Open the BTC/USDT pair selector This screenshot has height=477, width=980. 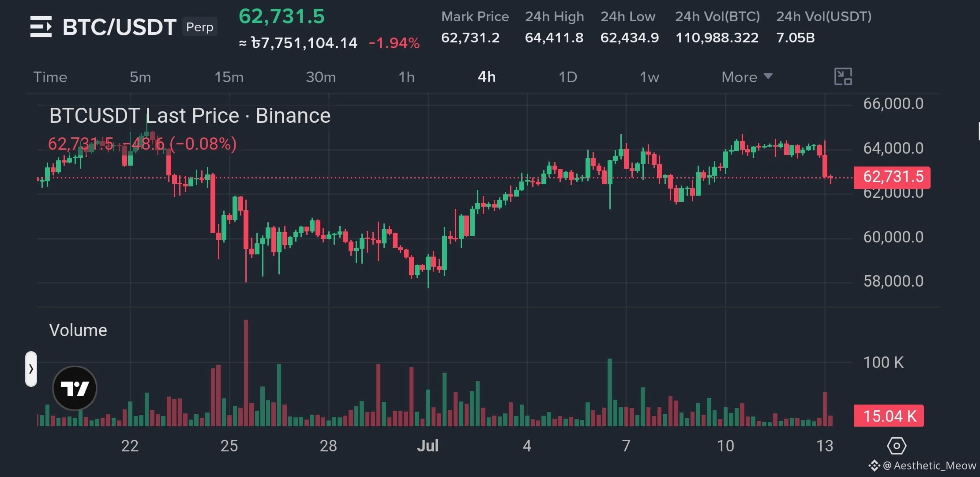120,27
